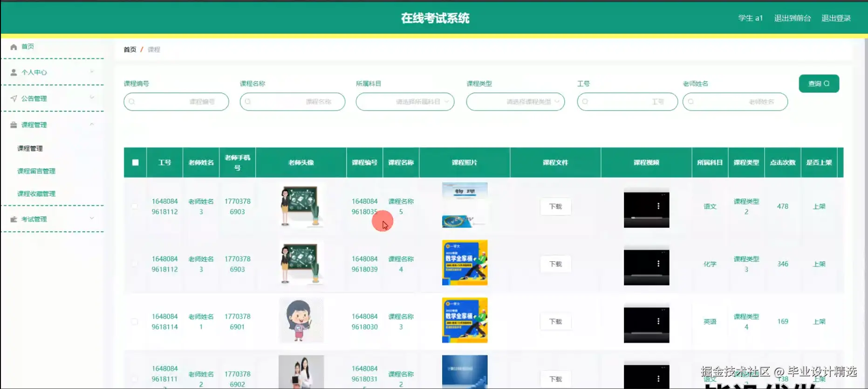Screen dimensions: 868x389
Task: Click the phone number 17703786901 cell
Action: tap(237, 321)
